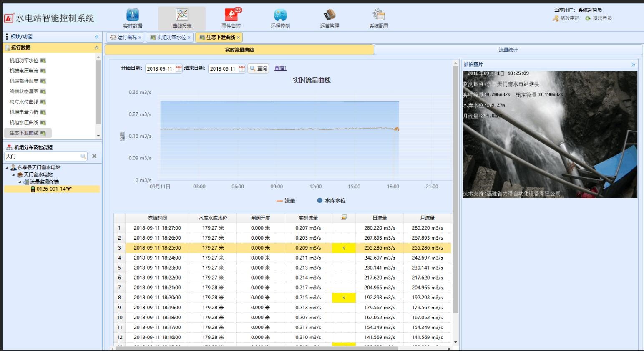Image resolution: width=644 pixels, height=351 pixels.
Task: Switch to the 机组功率水位 tab
Action: coord(169,38)
